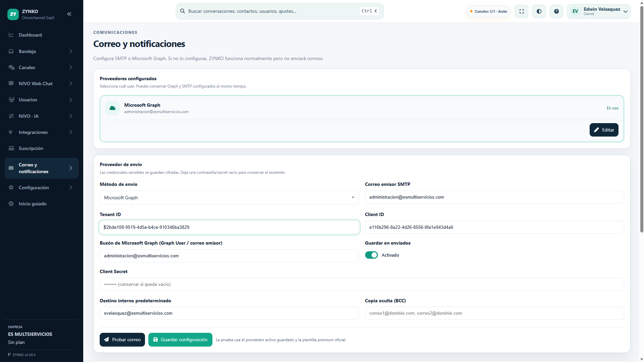Click Destino interno predeterminado field
Screen dimensions: 644x362
(229, 313)
